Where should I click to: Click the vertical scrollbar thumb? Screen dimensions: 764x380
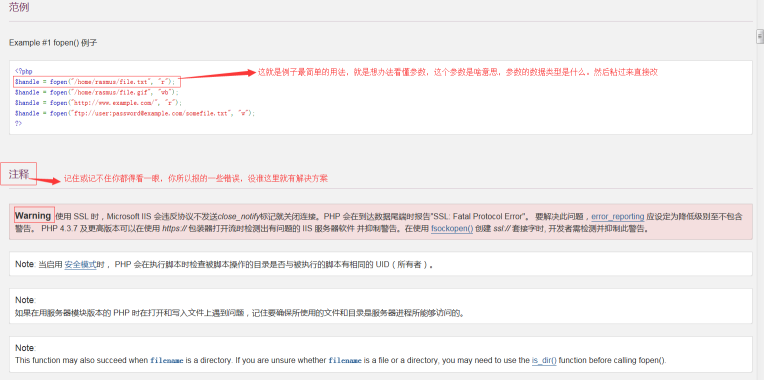pos(759,37)
